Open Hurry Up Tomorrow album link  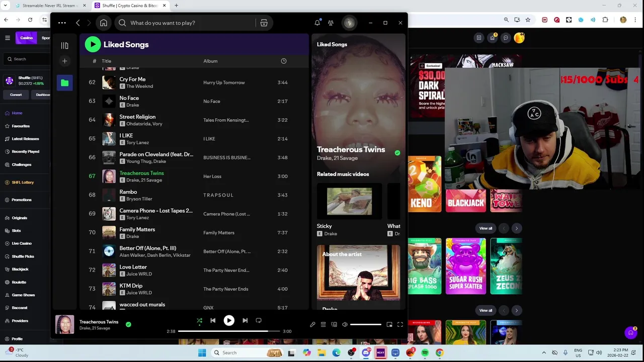click(x=224, y=82)
